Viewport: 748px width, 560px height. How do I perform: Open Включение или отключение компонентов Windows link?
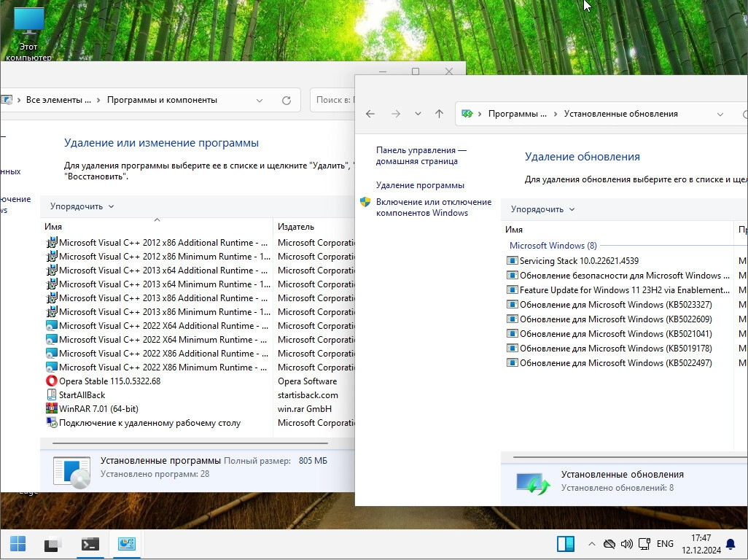tap(433, 208)
